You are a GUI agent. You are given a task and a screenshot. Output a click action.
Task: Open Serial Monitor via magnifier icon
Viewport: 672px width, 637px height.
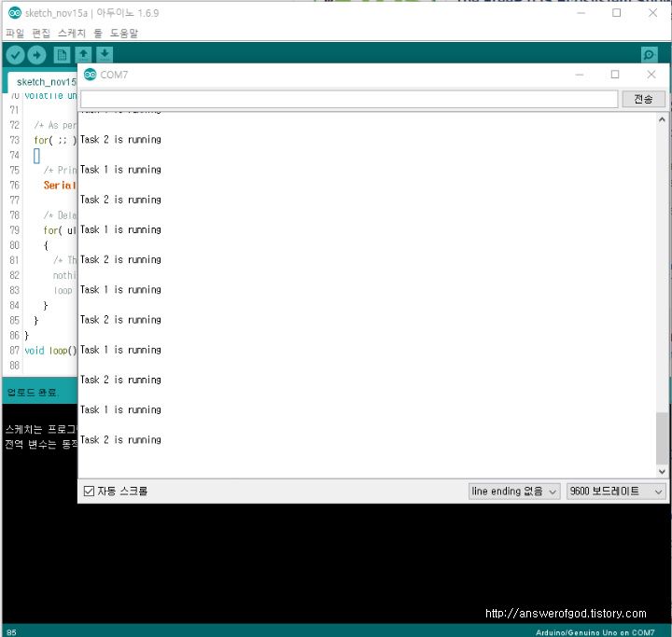click(x=650, y=55)
